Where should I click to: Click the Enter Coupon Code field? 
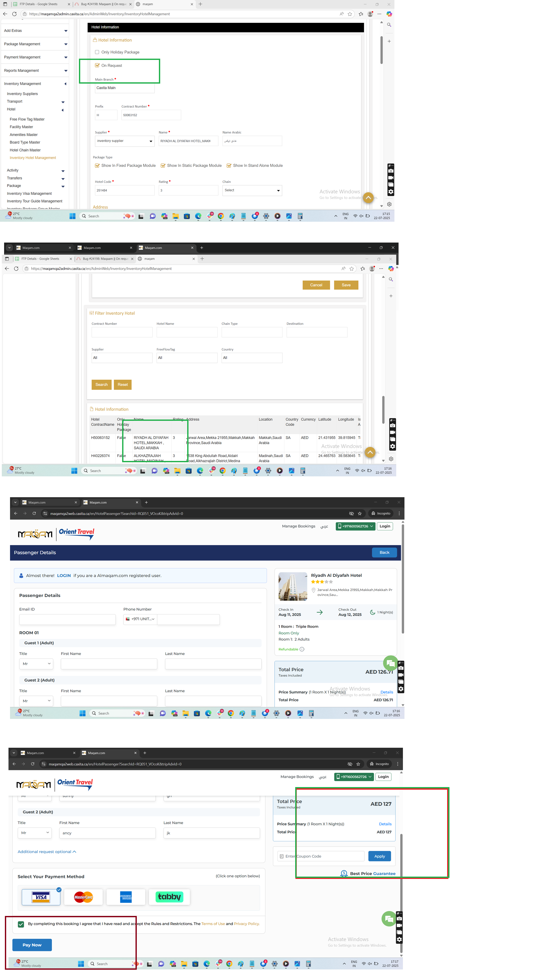click(320, 856)
